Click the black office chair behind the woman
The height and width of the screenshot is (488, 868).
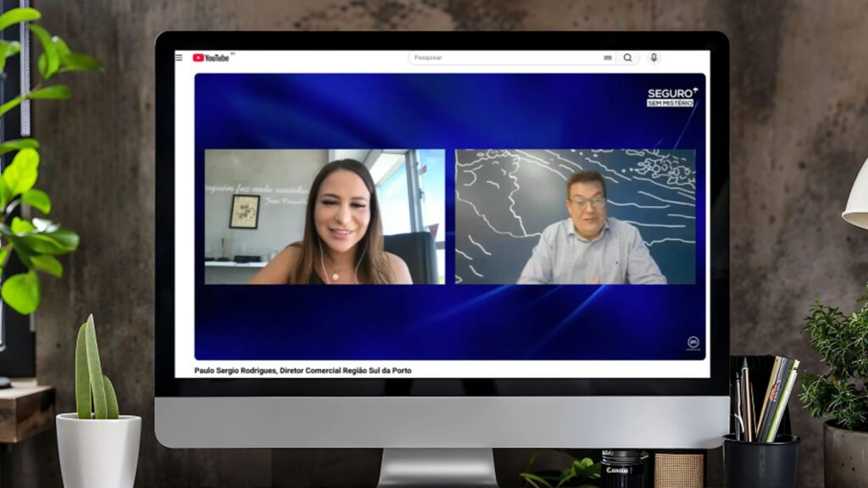421,256
